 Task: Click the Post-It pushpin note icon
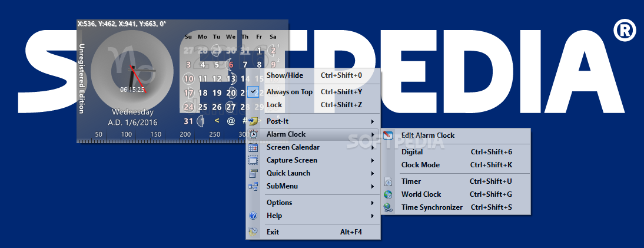click(x=253, y=121)
